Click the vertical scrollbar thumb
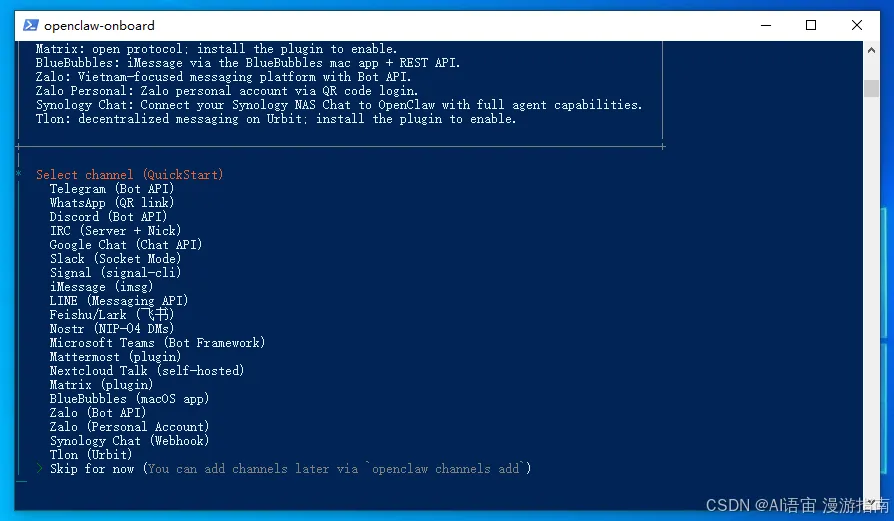Screen dimensions: 894x521 [x=871, y=88]
